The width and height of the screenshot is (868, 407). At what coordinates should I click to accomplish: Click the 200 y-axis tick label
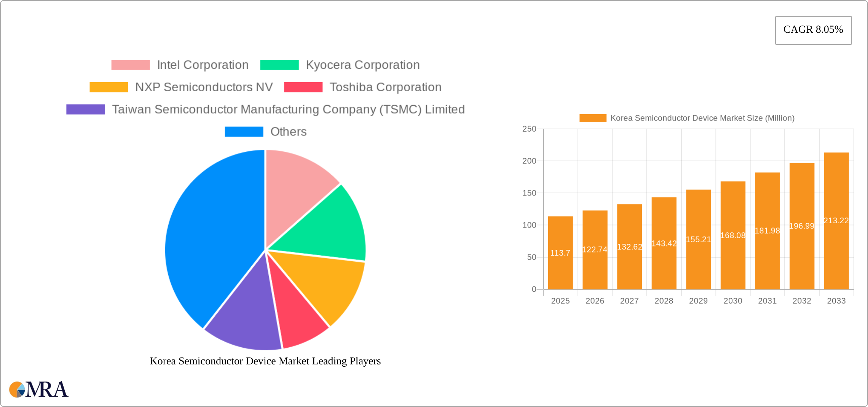(x=529, y=161)
